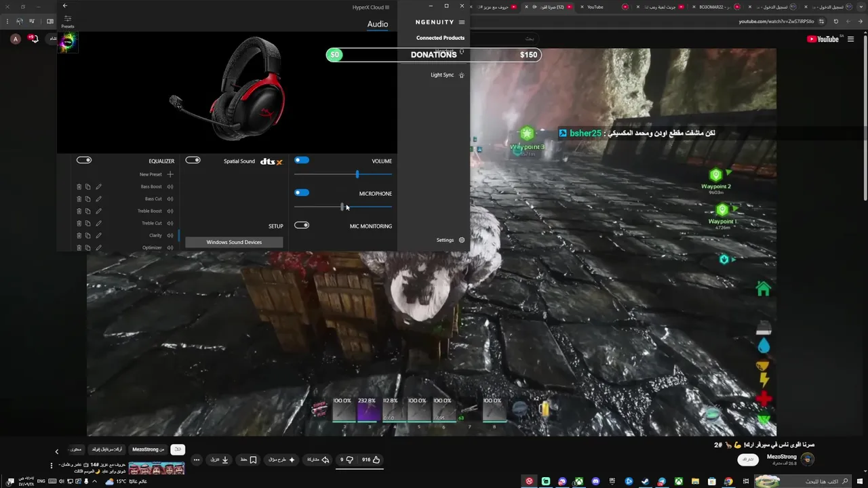Viewport: 868px width, 488px height.
Task: Open MezoStrong channel avatar
Action: pos(807,460)
